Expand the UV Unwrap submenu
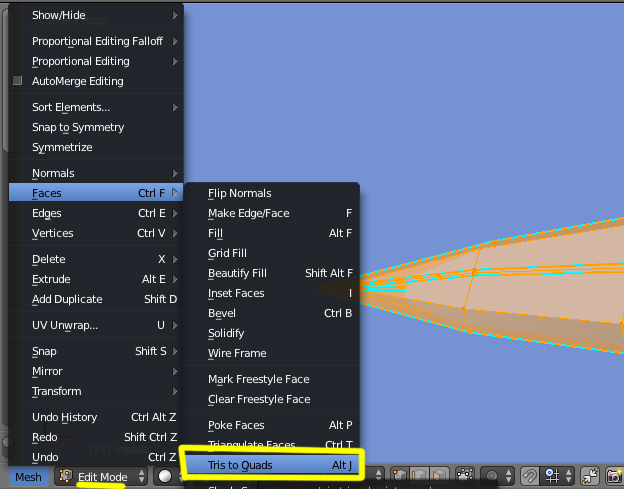This screenshot has width=624, height=489. pyautogui.click(x=96, y=325)
